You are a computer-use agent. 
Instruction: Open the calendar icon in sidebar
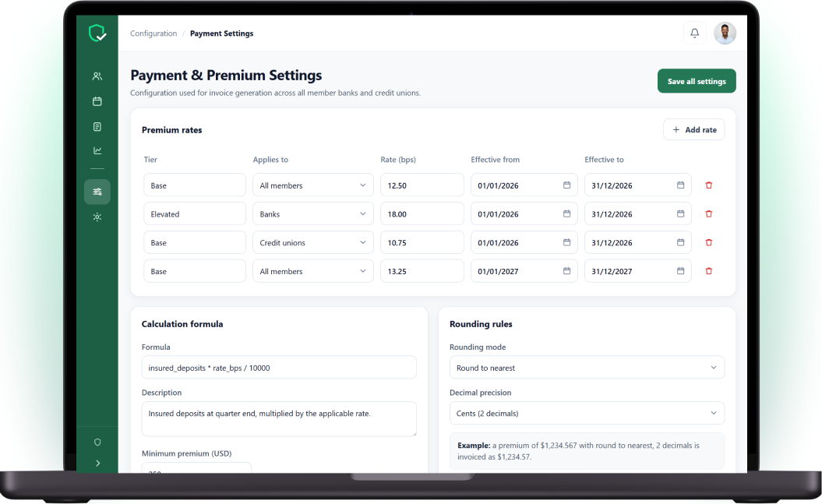97,101
